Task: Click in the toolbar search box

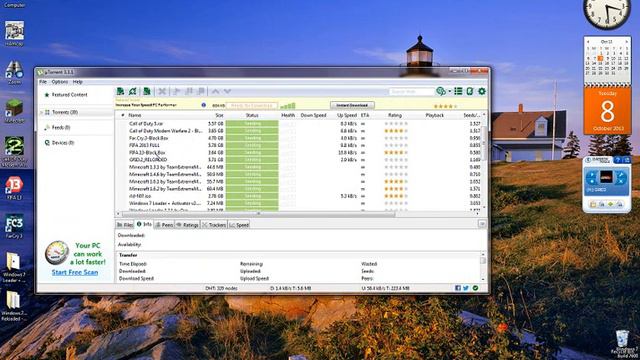Action: pyautogui.click(x=411, y=92)
